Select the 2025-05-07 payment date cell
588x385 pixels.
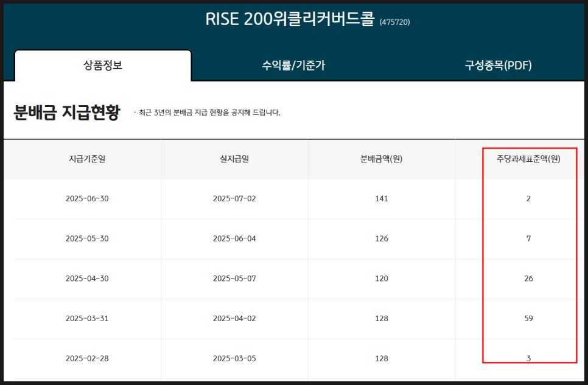234,279
